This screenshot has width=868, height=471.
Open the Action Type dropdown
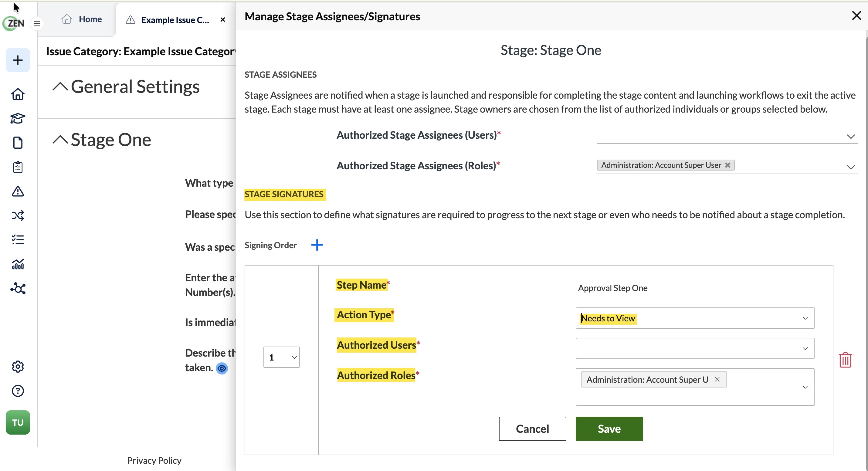coord(695,318)
